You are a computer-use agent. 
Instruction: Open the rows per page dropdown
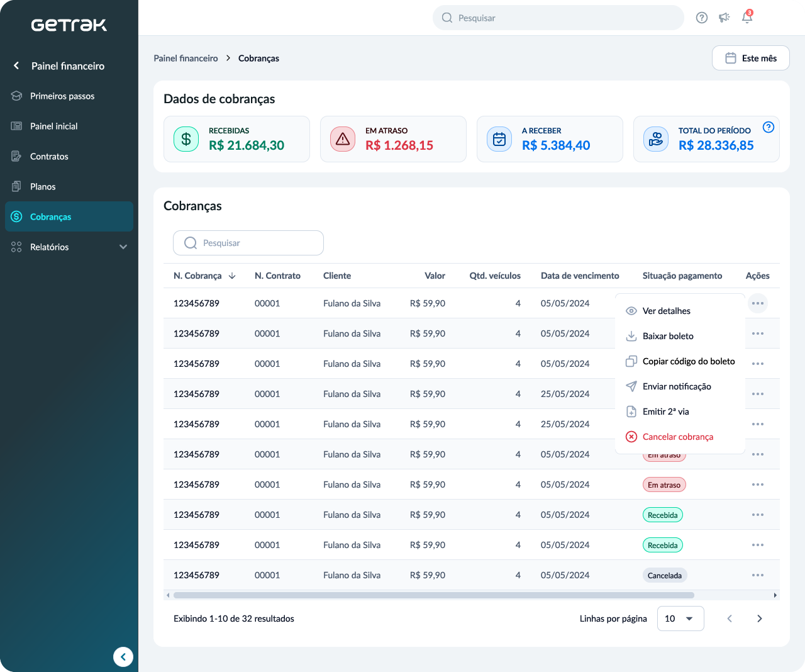680,619
